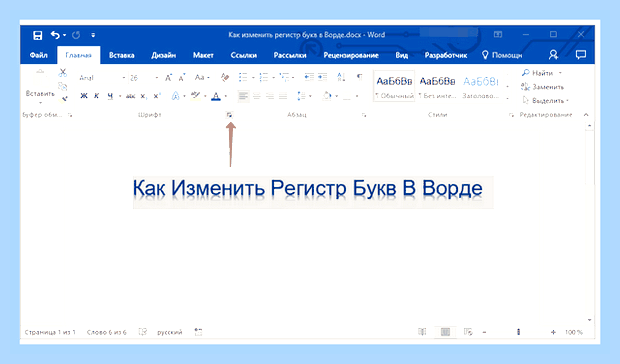Image resolution: width=620 pixels, height=364 pixels.
Task: Copy selection with the copy icon
Action: click(x=62, y=86)
